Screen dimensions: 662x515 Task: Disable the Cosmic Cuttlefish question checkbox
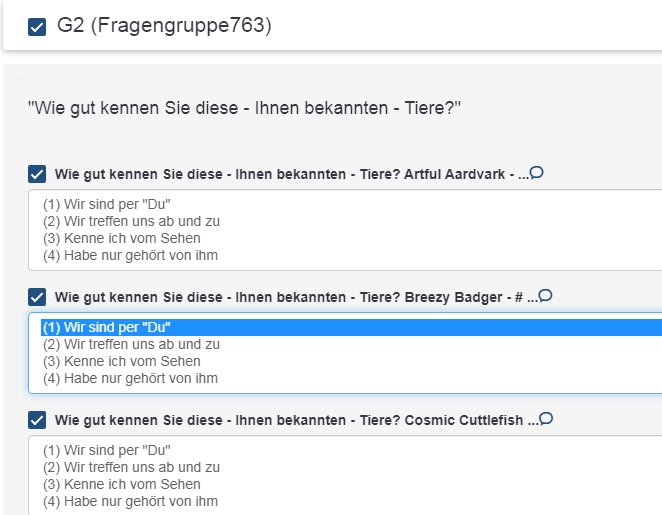[x=37, y=421]
